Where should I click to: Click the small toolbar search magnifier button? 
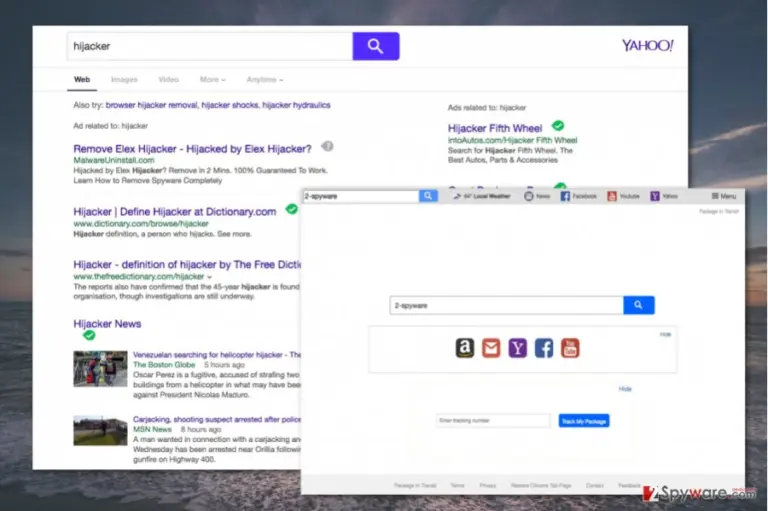coord(428,196)
